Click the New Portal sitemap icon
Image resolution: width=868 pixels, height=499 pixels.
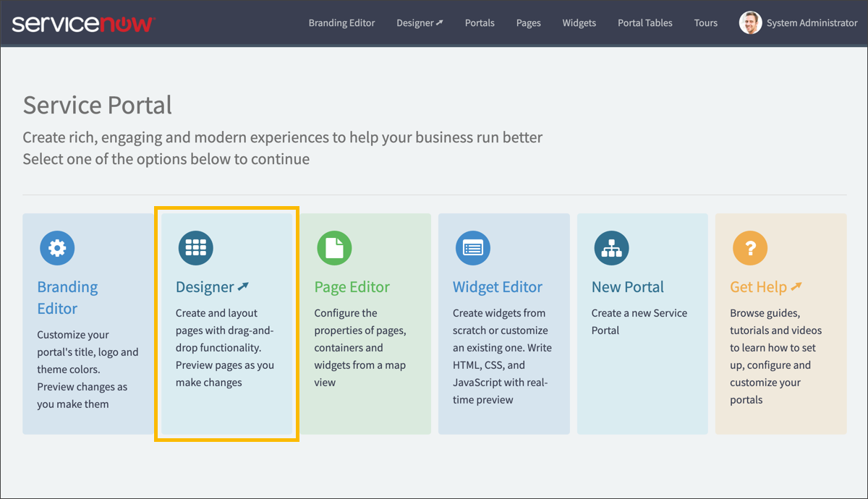point(612,248)
